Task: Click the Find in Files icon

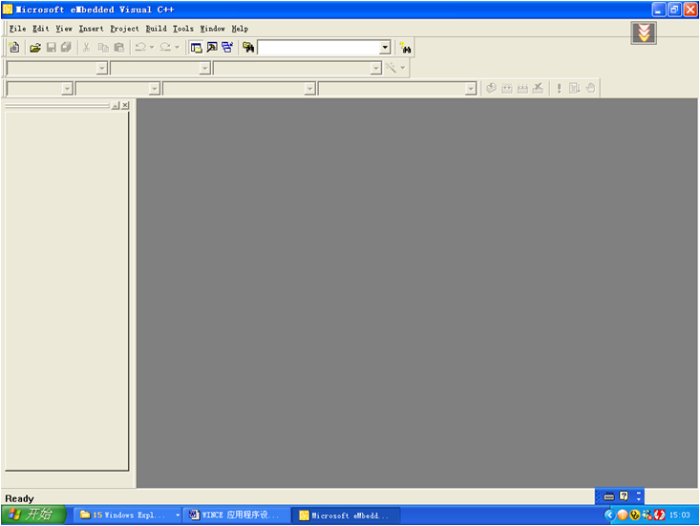Action: pyautogui.click(x=248, y=47)
